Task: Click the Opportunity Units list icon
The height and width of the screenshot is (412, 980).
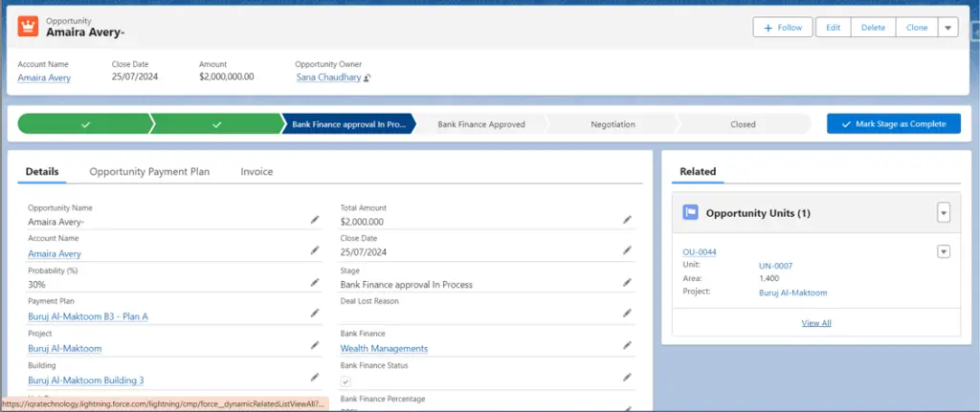Action: click(690, 212)
